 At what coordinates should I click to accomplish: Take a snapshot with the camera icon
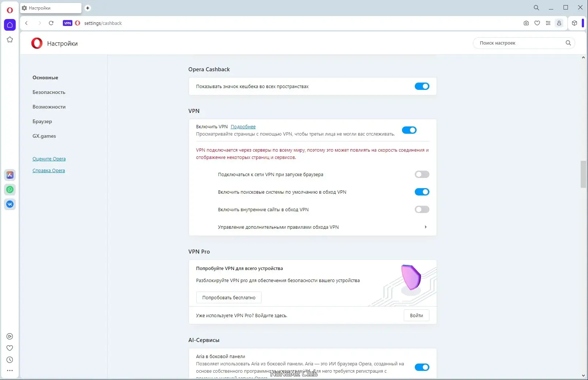click(x=526, y=23)
